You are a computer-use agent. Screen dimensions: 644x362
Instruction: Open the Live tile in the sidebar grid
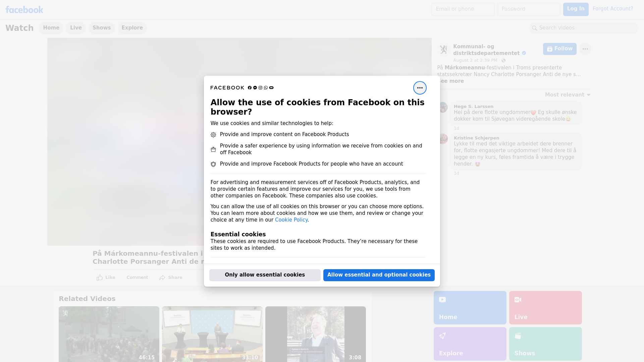(x=545, y=308)
